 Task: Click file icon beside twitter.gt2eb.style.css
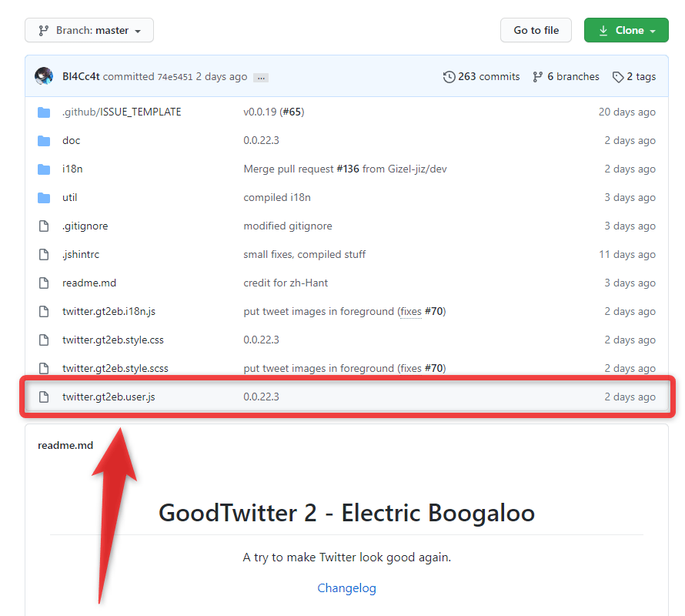pos(44,340)
